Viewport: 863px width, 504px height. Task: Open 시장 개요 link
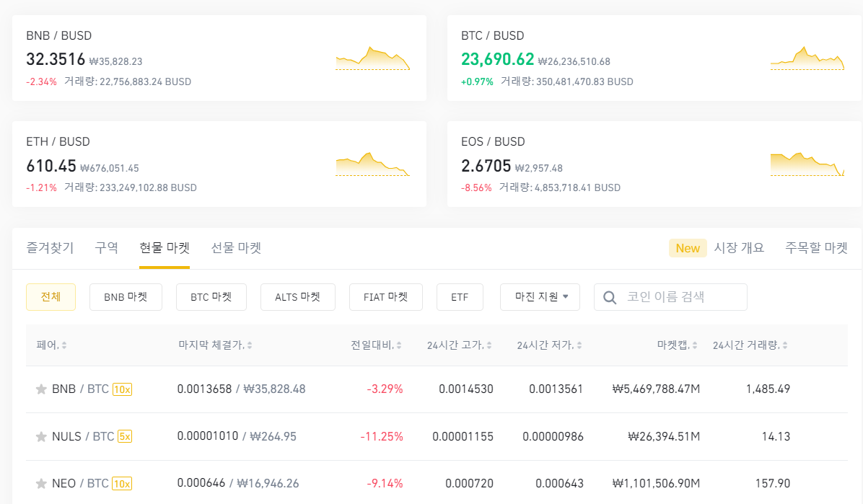pyautogui.click(x=739, y=248)
